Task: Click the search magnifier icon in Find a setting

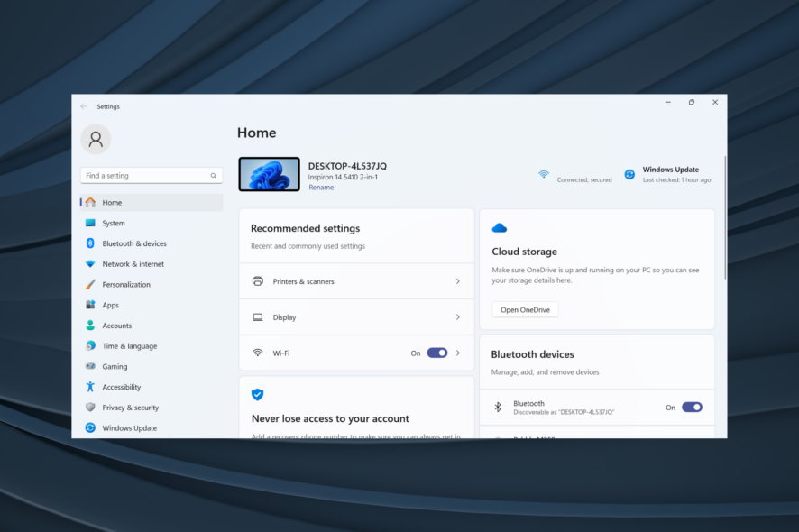Action: [x=214, y=176]
